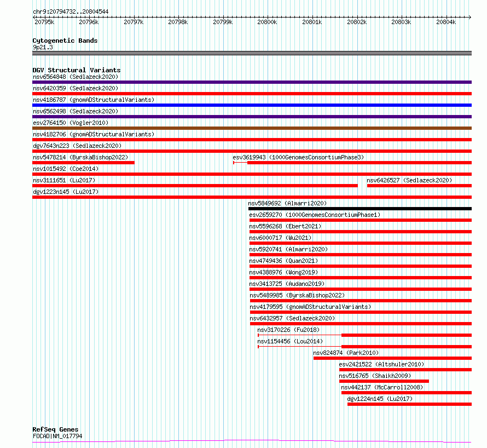This screenshot has width=487, height=448.
Task: Click the red bar under dgv1224n145
Action: click(409, 404)
